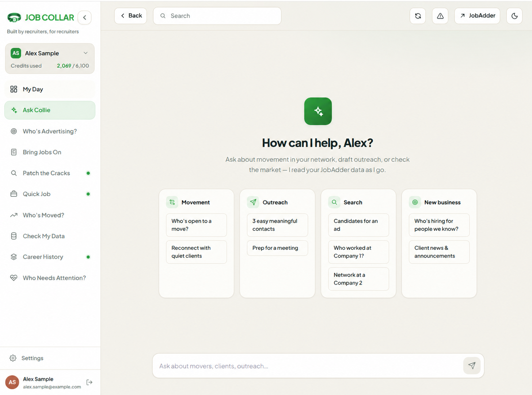Click the Who's Moved? trend icon
The height and width of the screenshot is (395, 532).
pos(14,215)
